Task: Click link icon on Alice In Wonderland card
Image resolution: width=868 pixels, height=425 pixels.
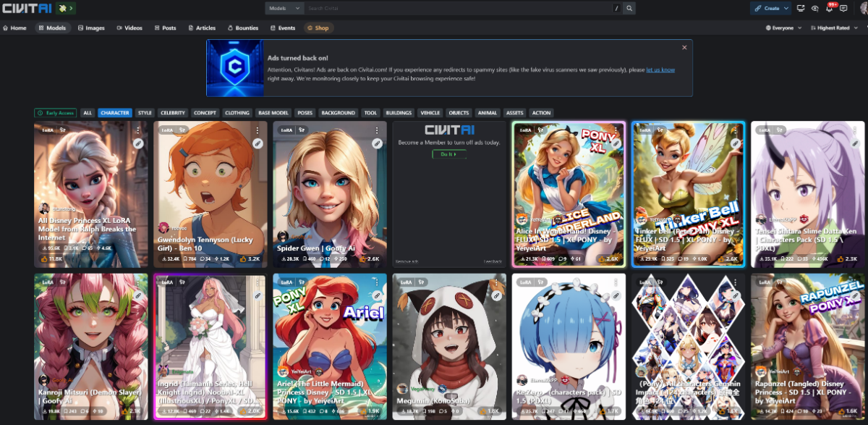Action: [x=616, y=143]
